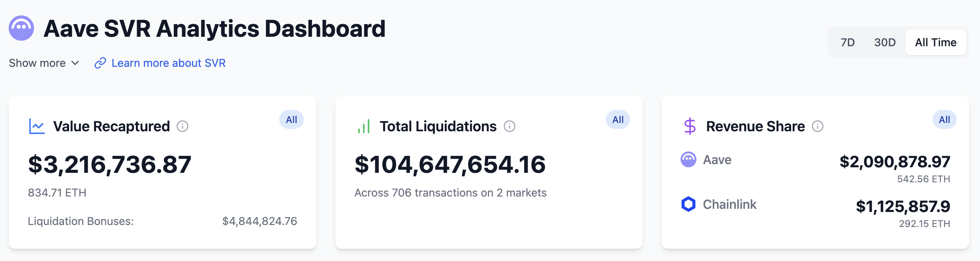The image size is (980, 261).
Task: Expand the Show more section
Action: click(38, 63)
